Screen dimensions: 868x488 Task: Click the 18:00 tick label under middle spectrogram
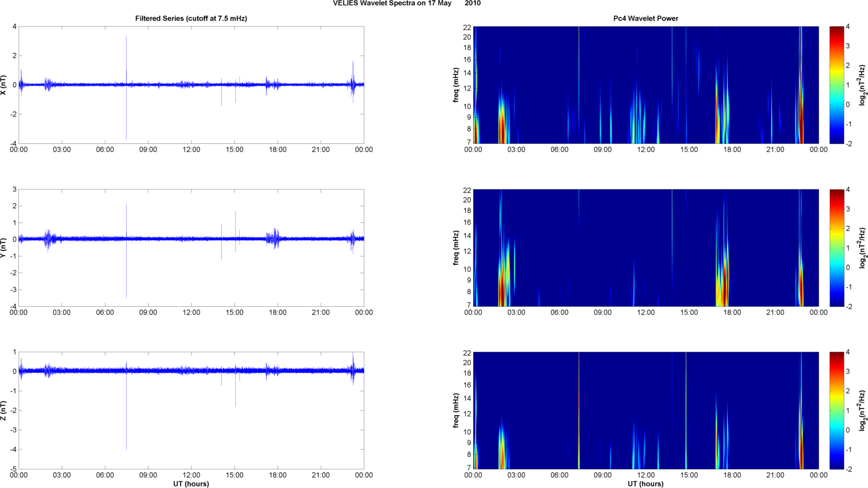pyautogui.click(x=732, y=313)
